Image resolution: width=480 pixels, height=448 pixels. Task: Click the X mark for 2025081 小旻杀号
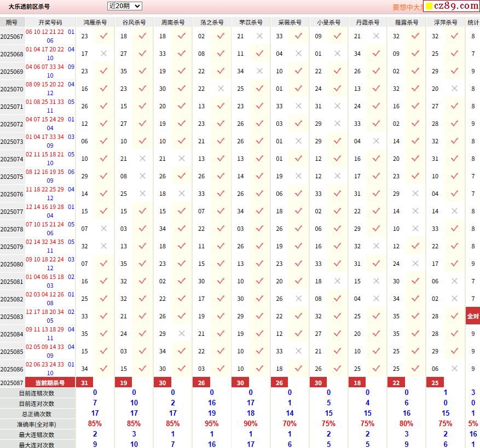tap(337, 281)
